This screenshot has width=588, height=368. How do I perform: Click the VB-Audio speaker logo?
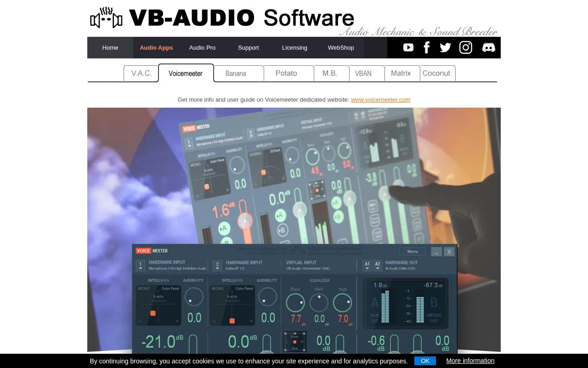pyautogui.click(x=106, y=18)
